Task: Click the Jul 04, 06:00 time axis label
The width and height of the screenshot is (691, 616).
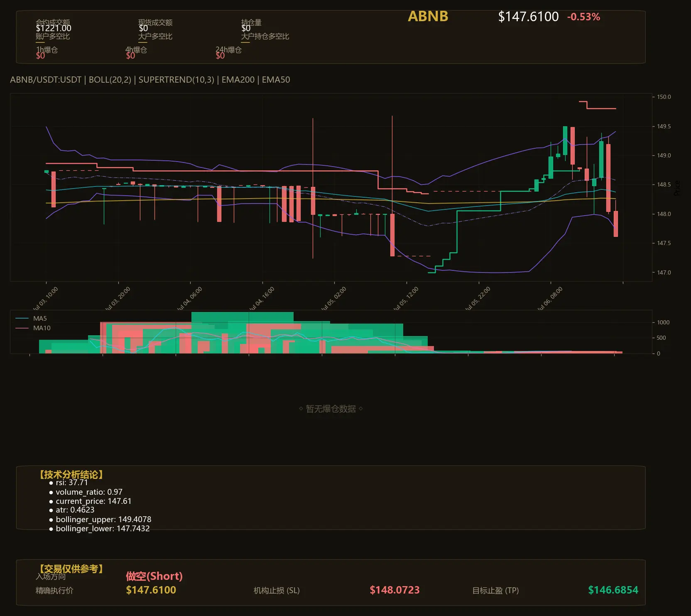Action: (190, 299)
